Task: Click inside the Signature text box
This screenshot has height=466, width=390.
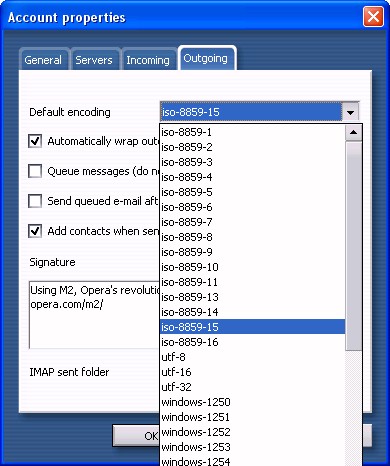Action: (x=94, y=315)
